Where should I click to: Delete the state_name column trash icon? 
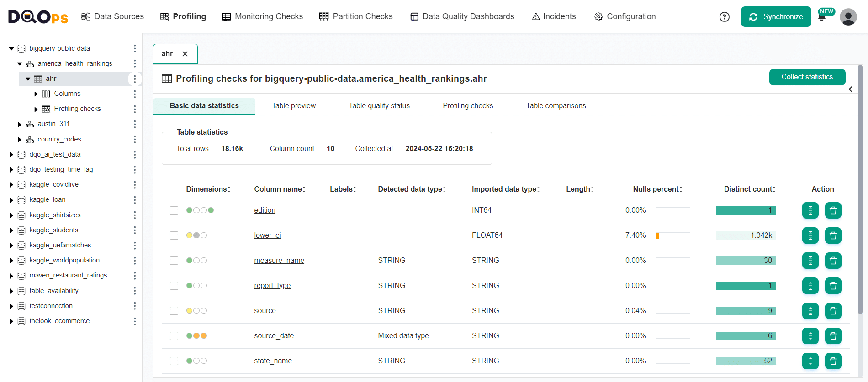[833, 361]
